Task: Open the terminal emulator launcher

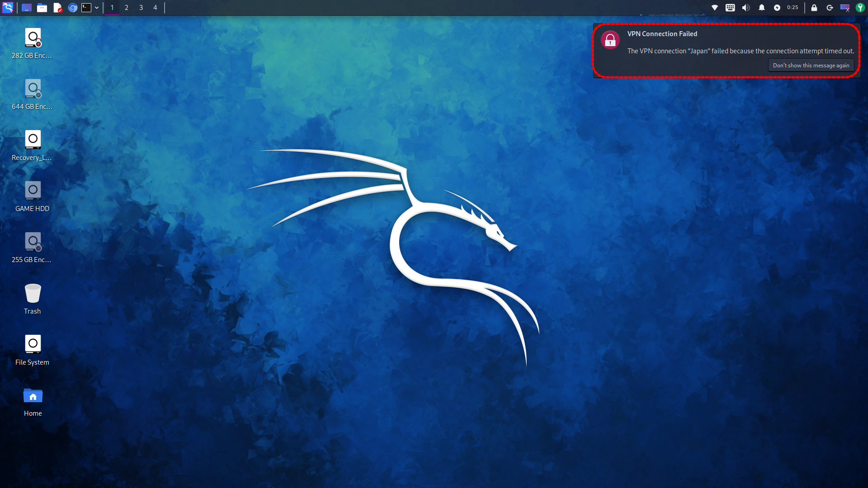Action: (x=86, y=8)
